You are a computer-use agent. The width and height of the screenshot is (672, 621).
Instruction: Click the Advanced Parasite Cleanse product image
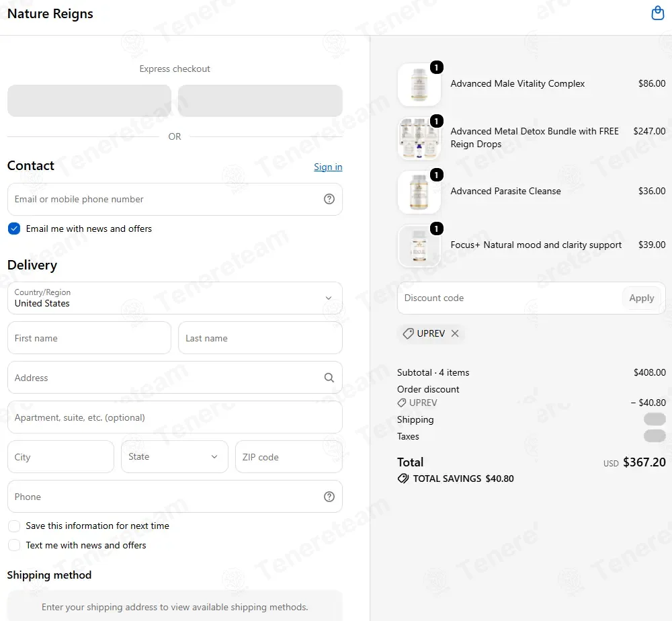click(419, 192)
